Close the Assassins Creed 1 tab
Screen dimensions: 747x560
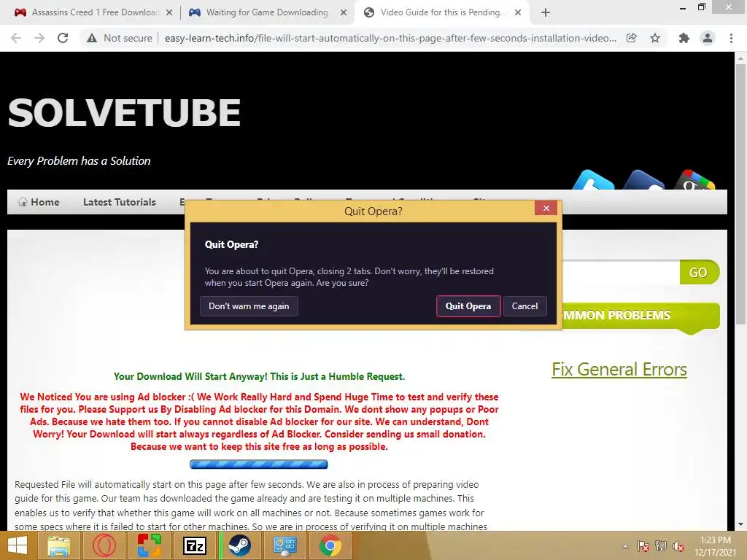coord(169,13)
